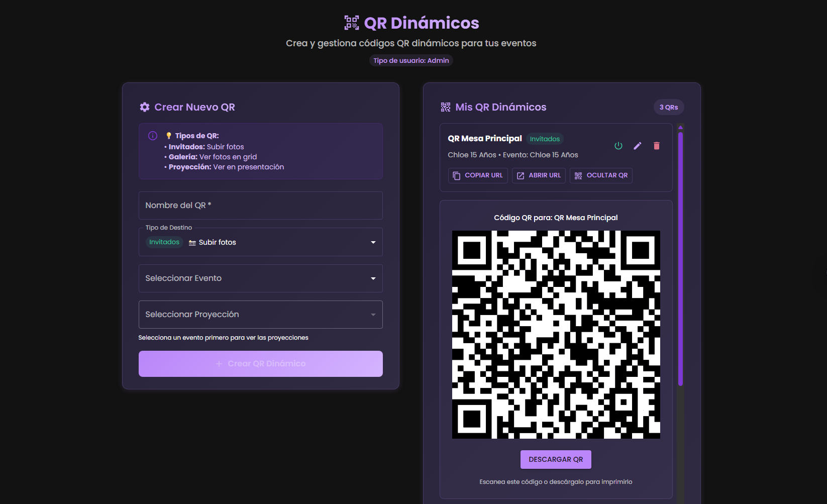Click the gear icon beside Crear Nuevo QR

[145, 107]
